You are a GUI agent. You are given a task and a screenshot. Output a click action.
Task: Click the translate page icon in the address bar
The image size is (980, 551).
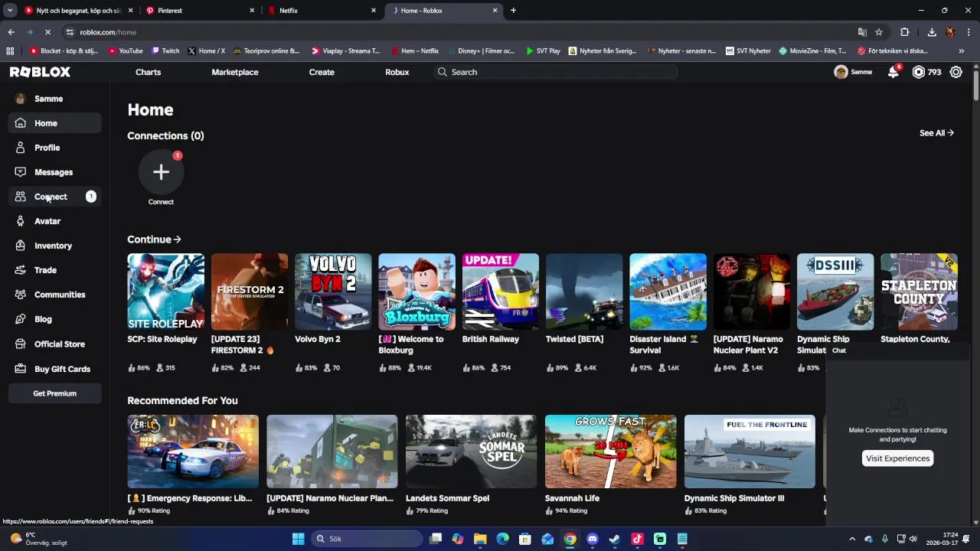862,32
